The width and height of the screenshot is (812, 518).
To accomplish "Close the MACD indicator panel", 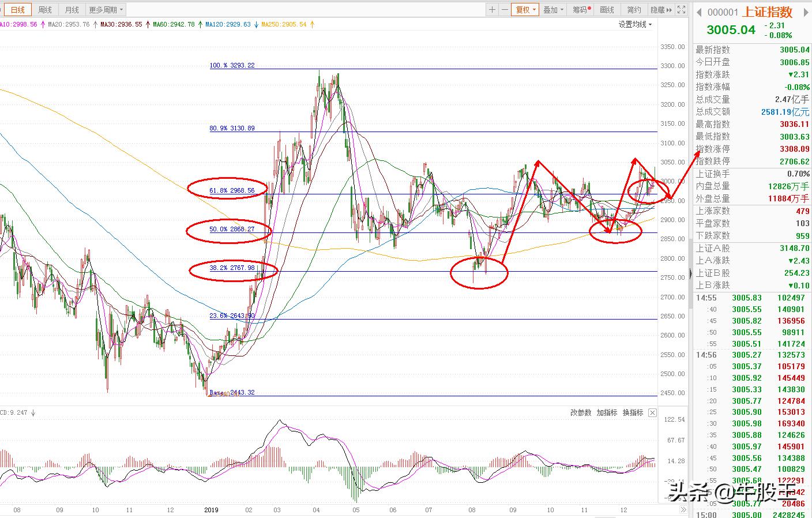I will (652, 413).
